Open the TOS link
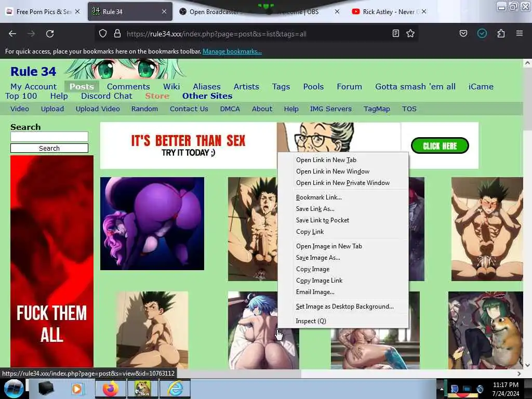Viewport: 532px width, 399px height. coord(409,109)
